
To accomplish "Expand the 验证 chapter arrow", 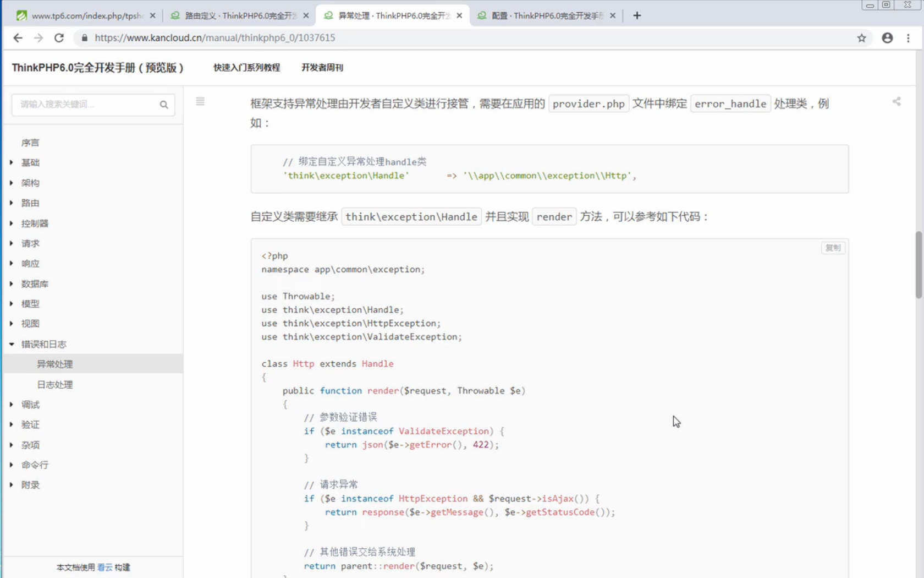I will point(12,424).
